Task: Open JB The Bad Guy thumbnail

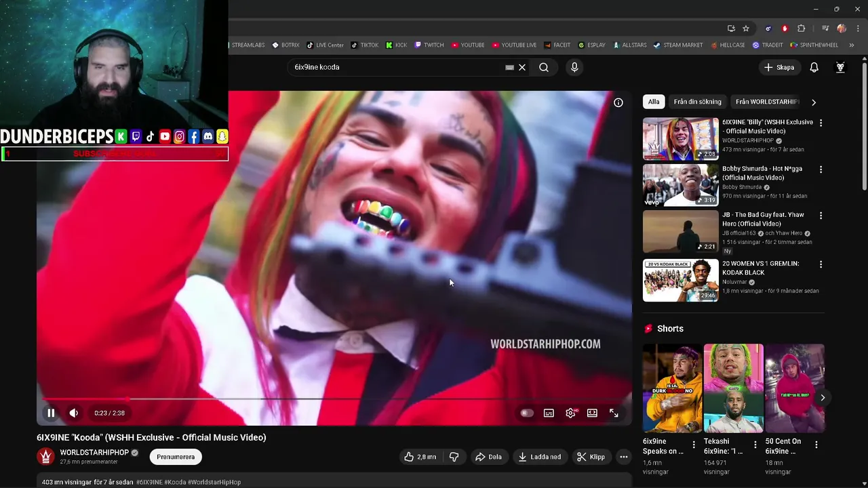Action: 680,231
